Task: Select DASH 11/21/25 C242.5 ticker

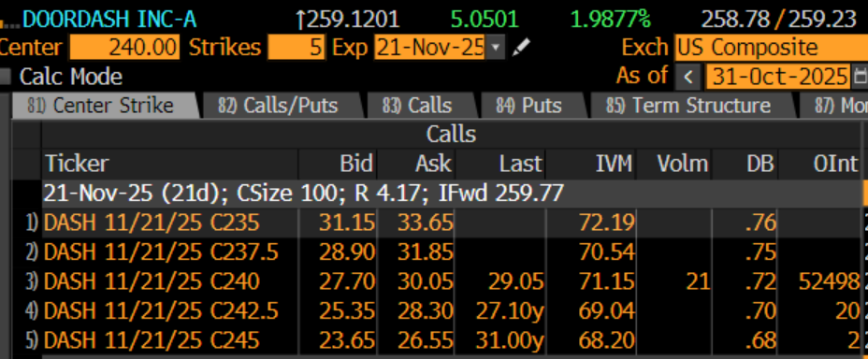Action: pos(161,311)
